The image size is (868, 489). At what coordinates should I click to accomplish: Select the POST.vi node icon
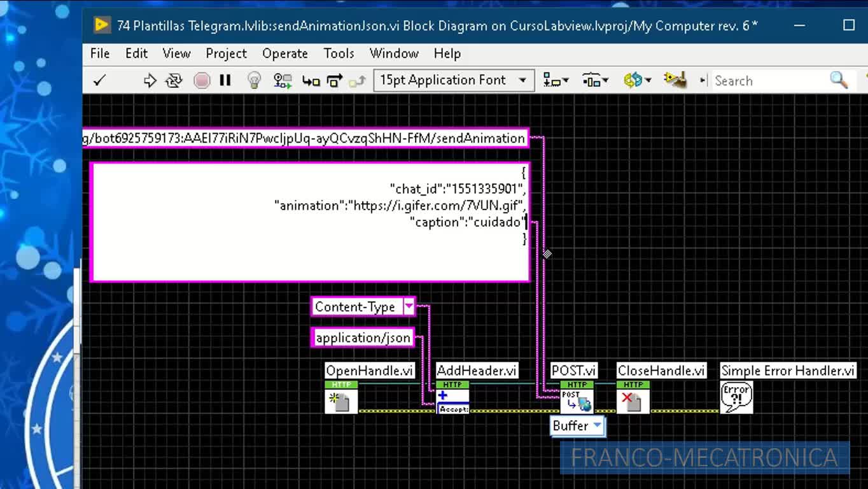point(577,398)
